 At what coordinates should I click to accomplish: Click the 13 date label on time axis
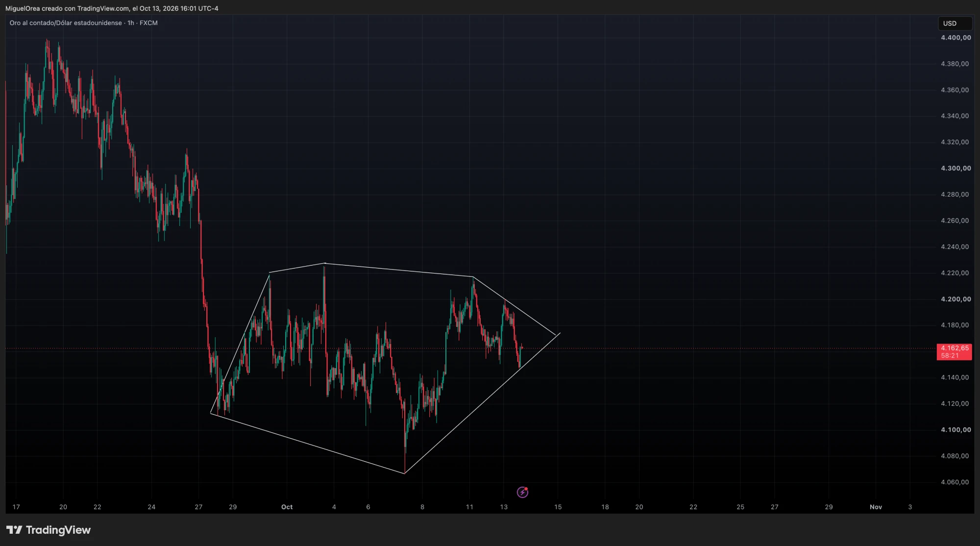504,507
